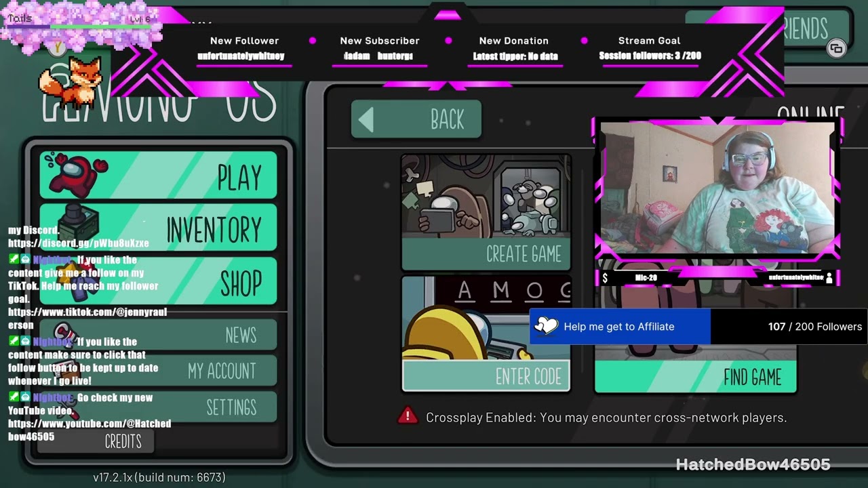Select the Find Game option
This screenshot has height=488, width=868.
click(696, 377)
